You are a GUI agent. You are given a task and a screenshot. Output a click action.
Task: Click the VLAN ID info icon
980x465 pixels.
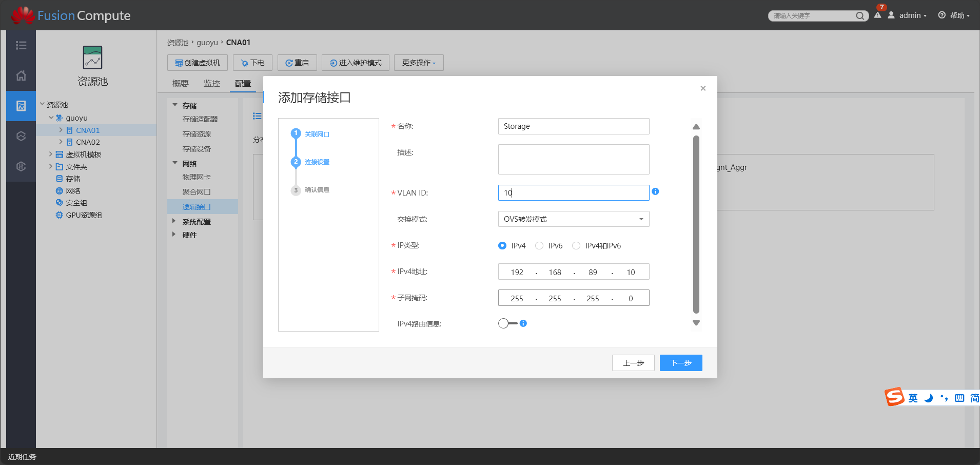[x=655, y=191]
